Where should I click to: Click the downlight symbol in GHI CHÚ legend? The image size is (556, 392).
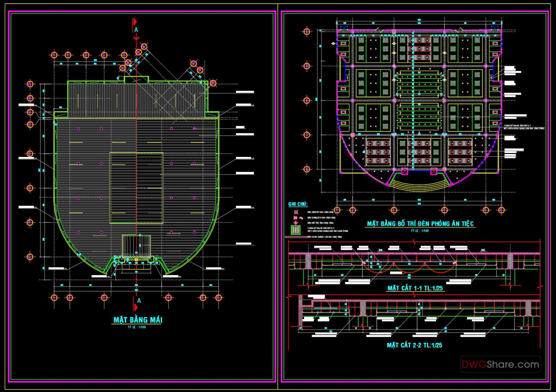[x=296, y=218]
